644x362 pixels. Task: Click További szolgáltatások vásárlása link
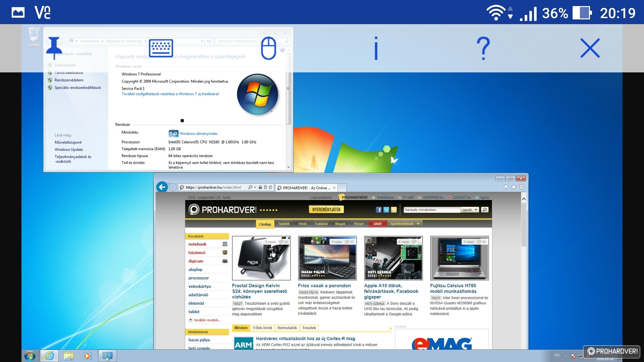pyautogui.click(x=170, y=94)
